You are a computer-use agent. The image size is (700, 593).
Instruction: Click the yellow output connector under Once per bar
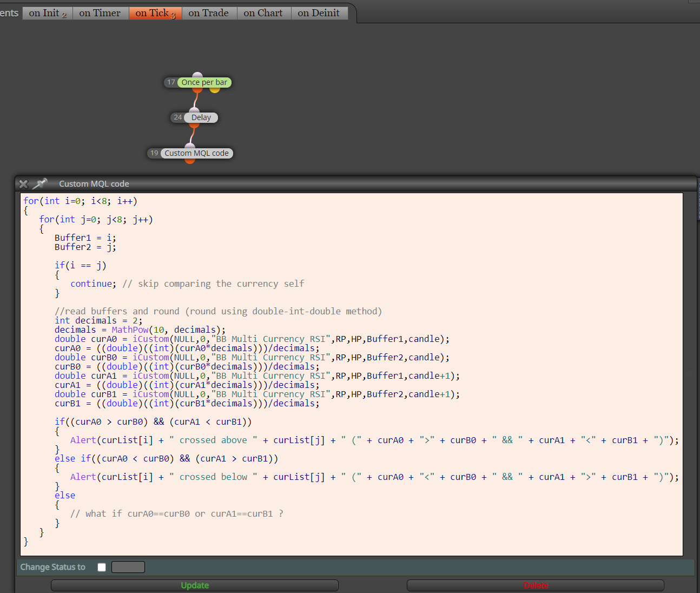click(215, 90)
